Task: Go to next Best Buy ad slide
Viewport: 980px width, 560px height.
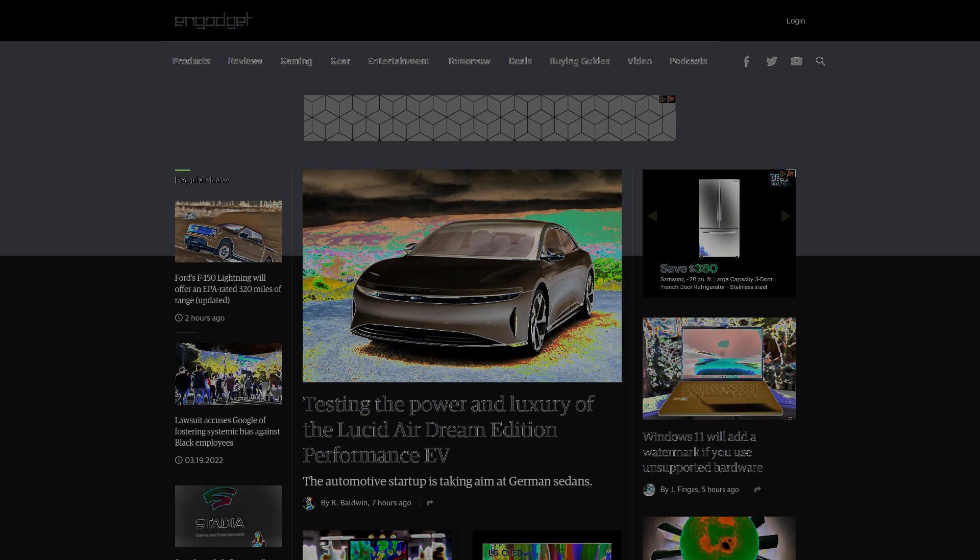Action: (x=786, y=216)
